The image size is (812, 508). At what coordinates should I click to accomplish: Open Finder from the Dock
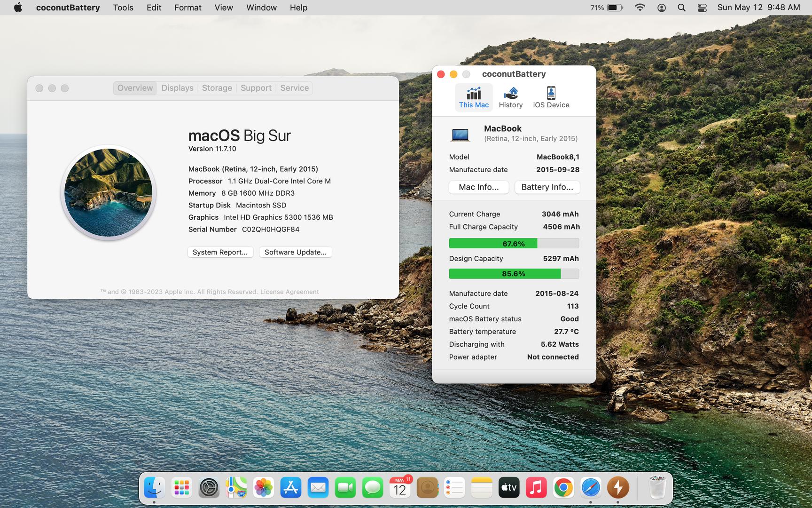(154, 488)
